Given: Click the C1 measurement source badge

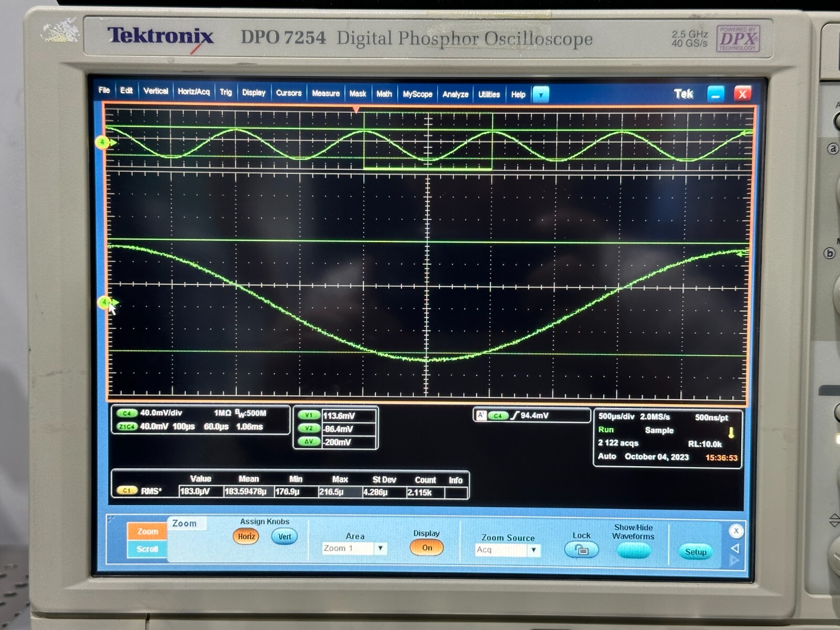Looking at the screenshot, I should (126, 490).
